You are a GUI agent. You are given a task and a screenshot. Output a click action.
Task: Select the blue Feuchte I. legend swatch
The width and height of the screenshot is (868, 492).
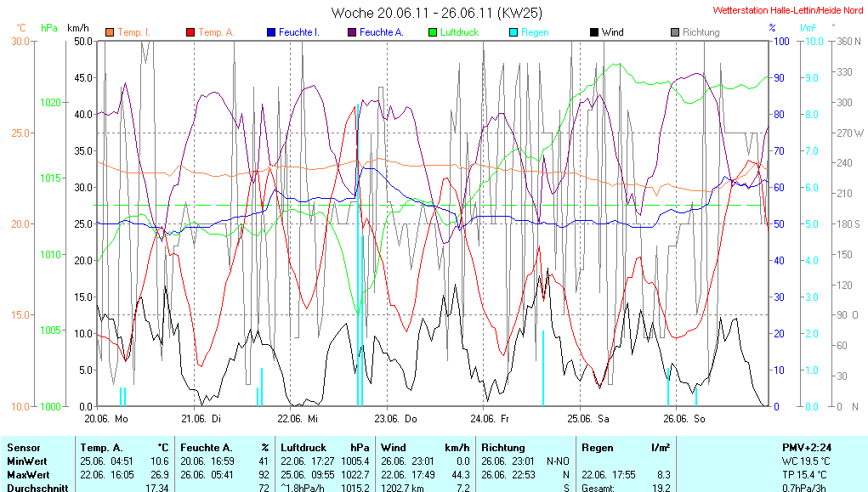[x=270, y=32]
